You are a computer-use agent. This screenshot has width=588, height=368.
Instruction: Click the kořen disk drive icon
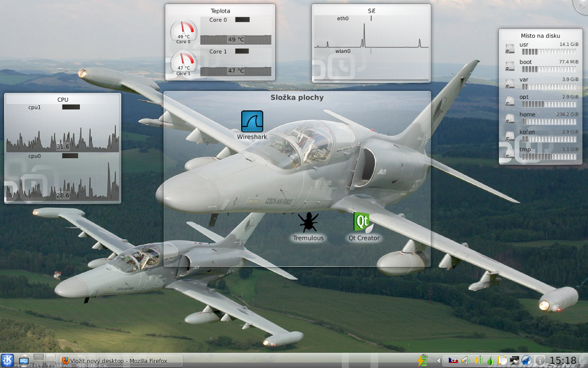(510, 136)
